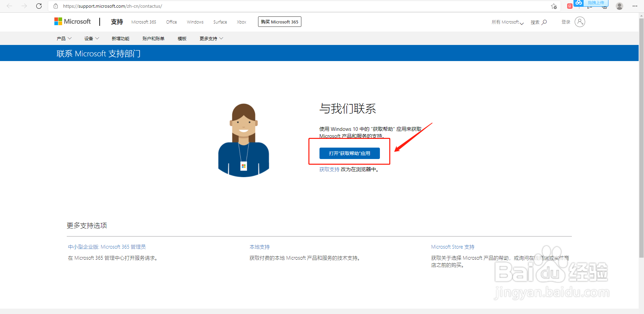Open browser settings via ellipsis icon
Screen dimensions: 644x314
[635, 6]
